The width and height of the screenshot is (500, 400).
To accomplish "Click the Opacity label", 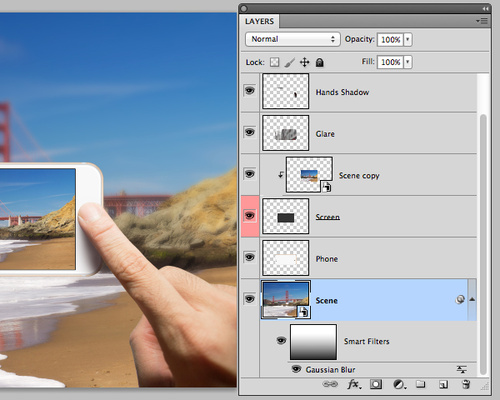I will [359, 39].
